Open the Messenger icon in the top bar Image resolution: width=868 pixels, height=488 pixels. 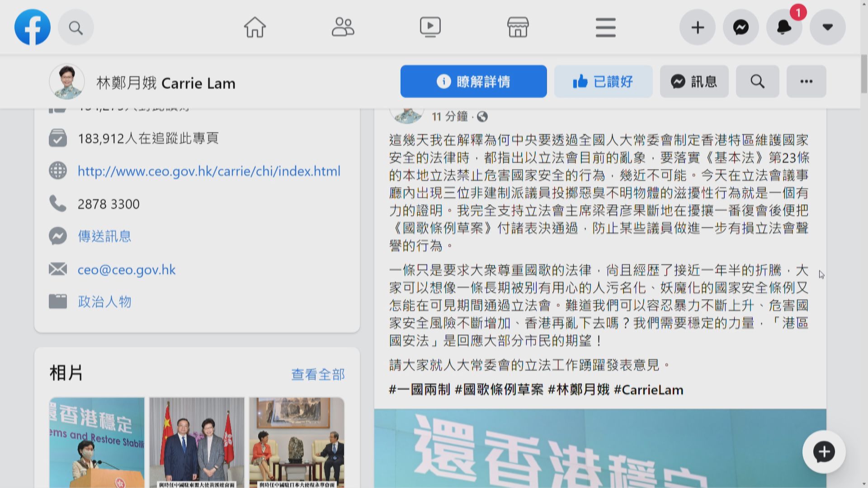pos(741,28)
